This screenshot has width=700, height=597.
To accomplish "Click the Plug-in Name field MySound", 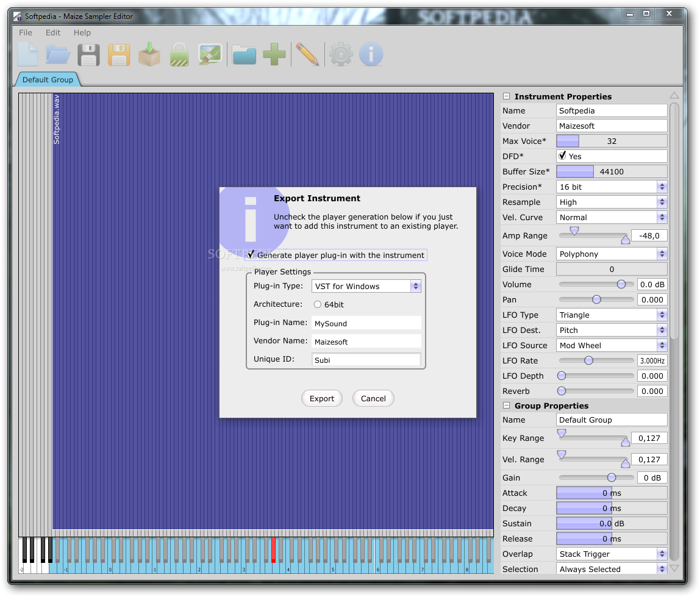I will [x=366, y=323].
